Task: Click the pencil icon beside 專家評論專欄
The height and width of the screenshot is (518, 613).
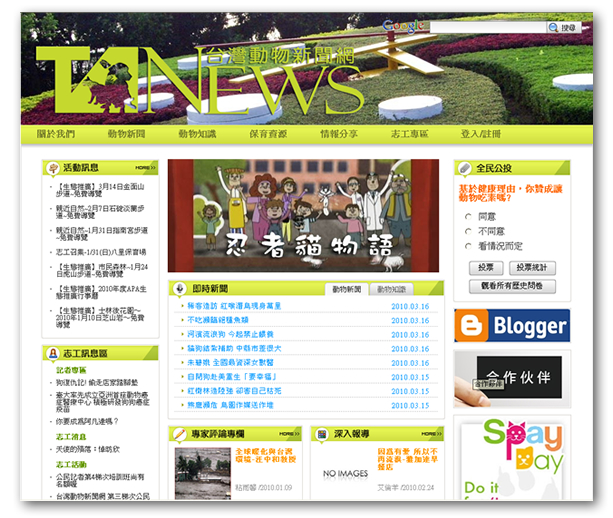Action: 179,434
